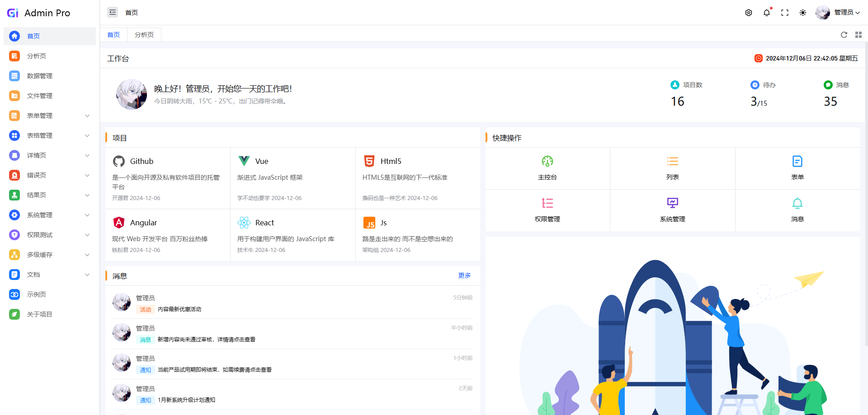Open 分析页 in sidebar
The image size is (868, 415).
(50, 56)
